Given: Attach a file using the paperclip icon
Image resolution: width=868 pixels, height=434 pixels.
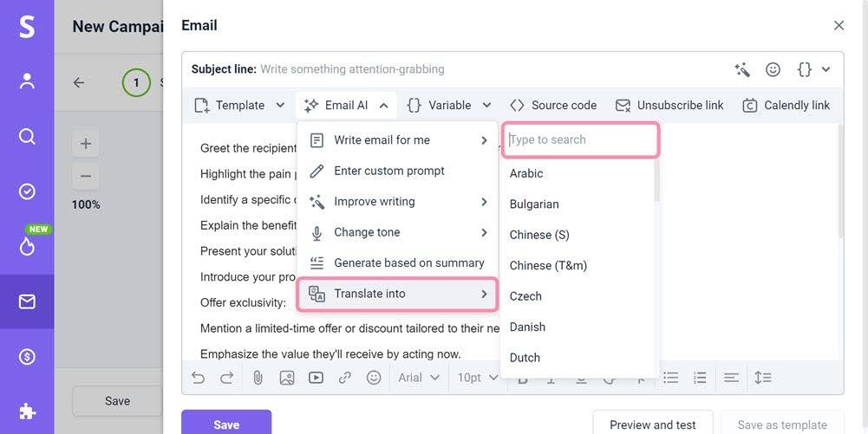Looking at the screenshot, I should click(258, 378).
